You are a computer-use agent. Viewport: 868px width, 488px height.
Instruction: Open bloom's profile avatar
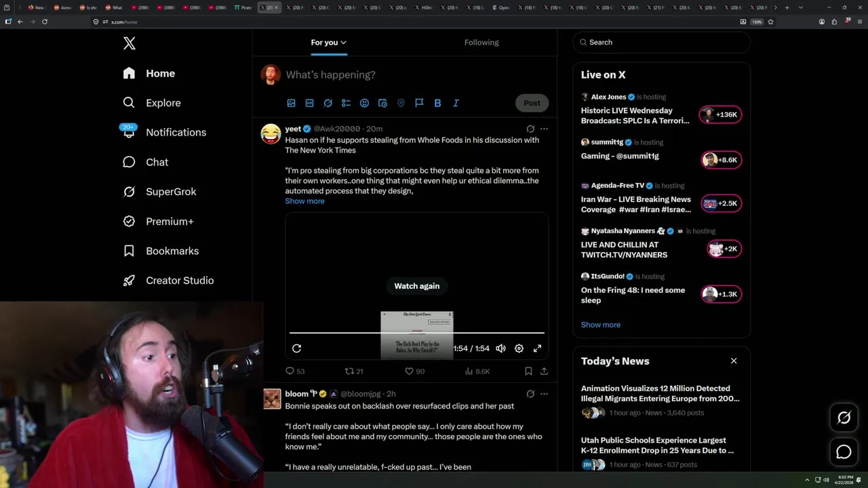(x=272, y=399)
